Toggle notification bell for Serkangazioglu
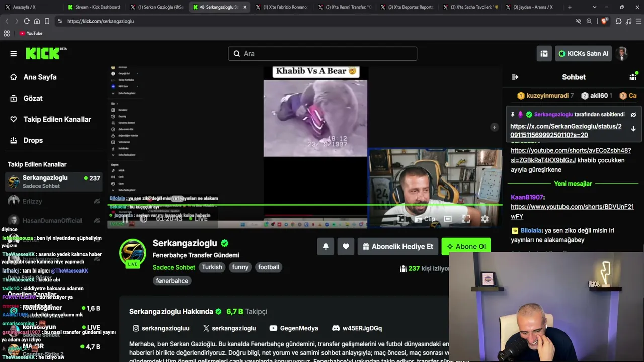This screenshot has width=644, height=362. (326, 247)
